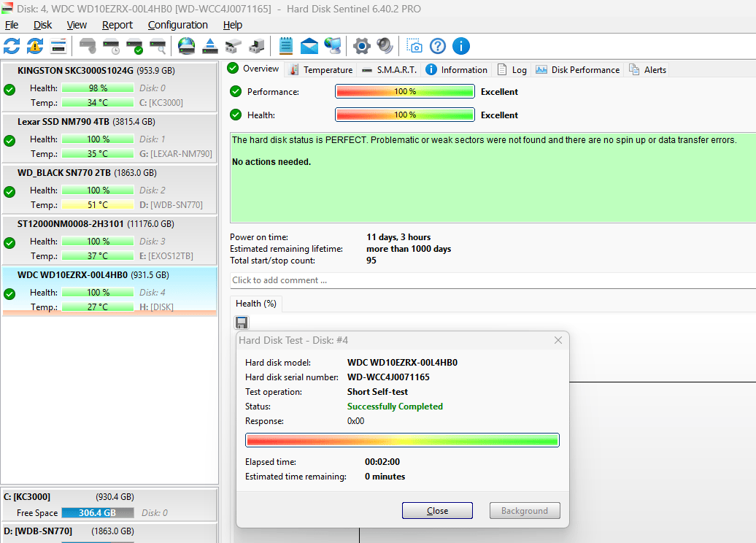Click the C: [KC3000] Free Space bar
This screenshot has width=756, height=543.
coord(97,513)
